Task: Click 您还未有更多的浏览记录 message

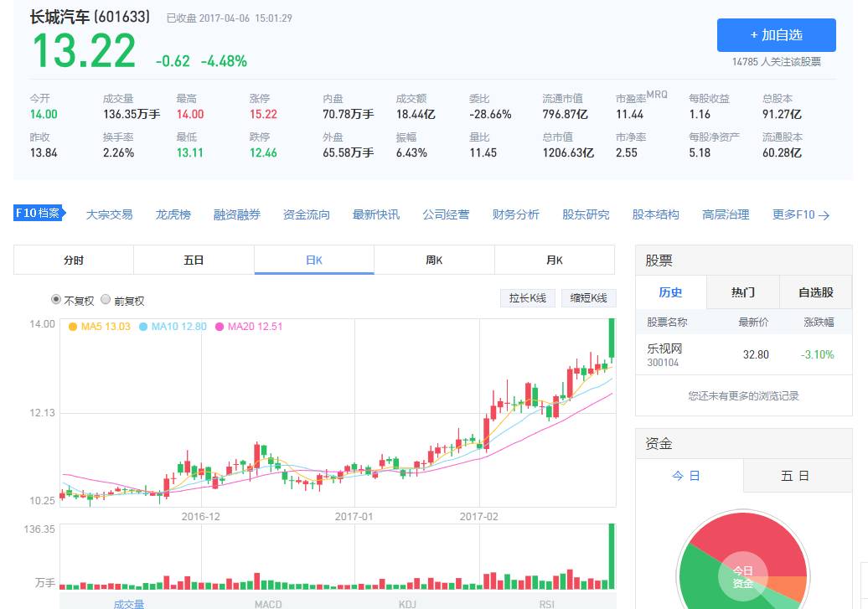Action: point(743,396)
